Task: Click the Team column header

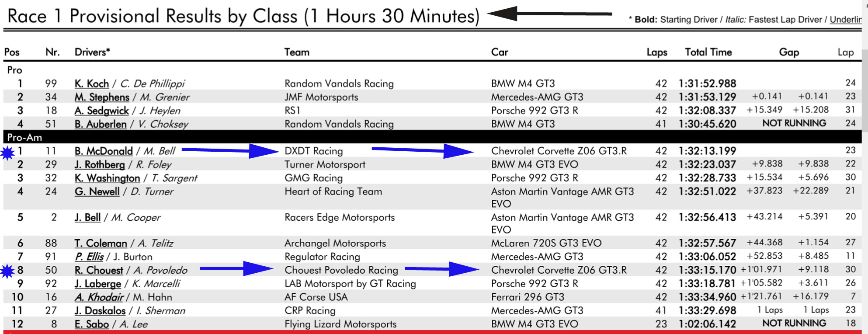Action: click(x=297, y=52)
